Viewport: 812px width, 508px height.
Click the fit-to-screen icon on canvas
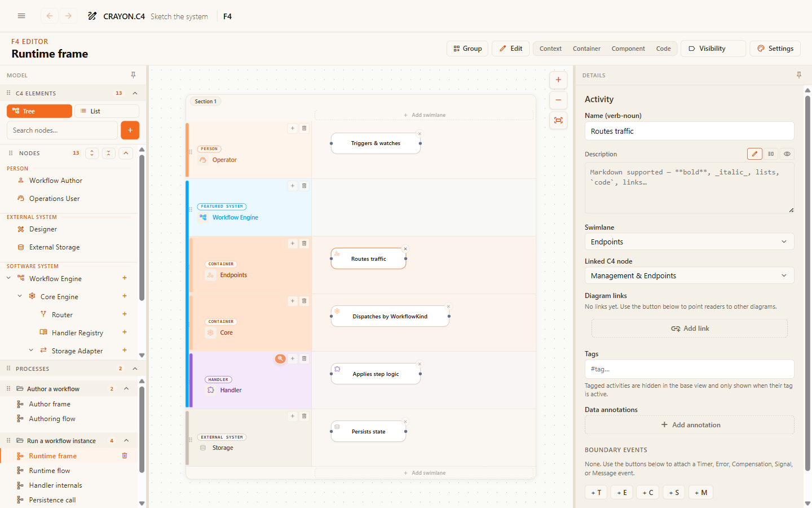point(558,120)
